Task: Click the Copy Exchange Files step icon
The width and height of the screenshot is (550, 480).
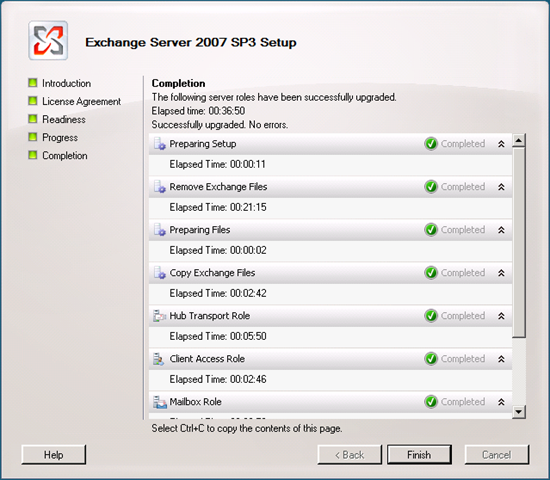Action: 159,273
